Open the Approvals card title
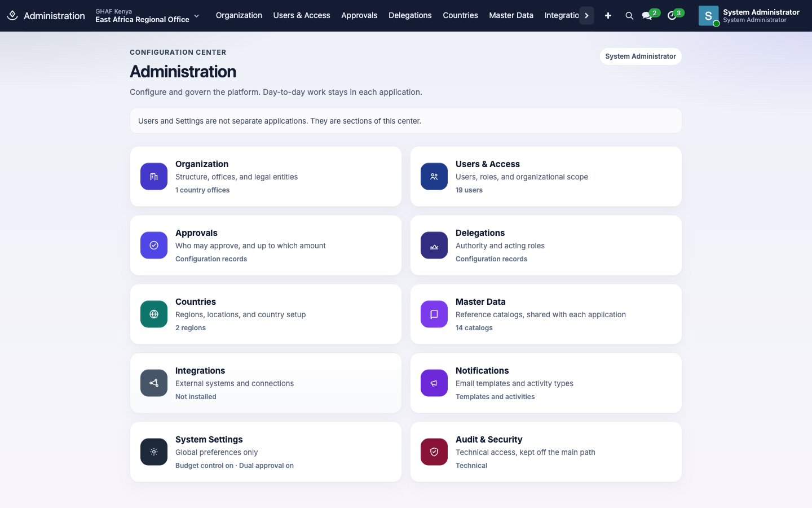Viewport: 812px width, 508px height. 196,233
